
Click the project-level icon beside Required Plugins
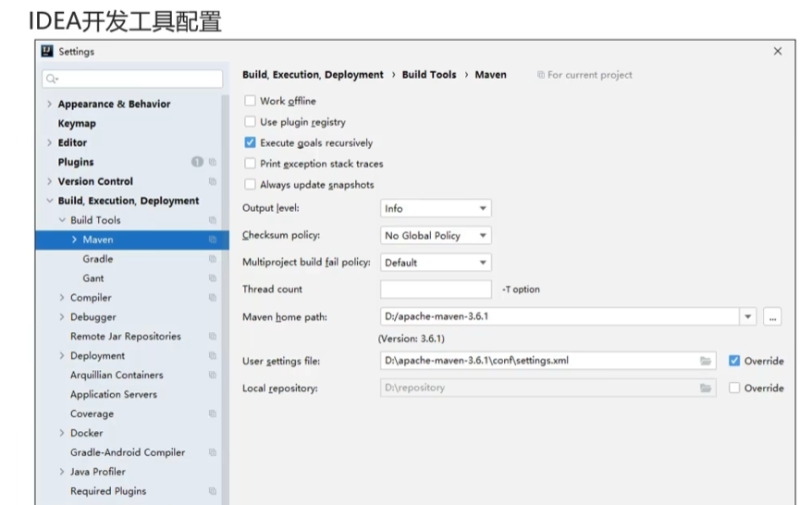coord(213,490)
